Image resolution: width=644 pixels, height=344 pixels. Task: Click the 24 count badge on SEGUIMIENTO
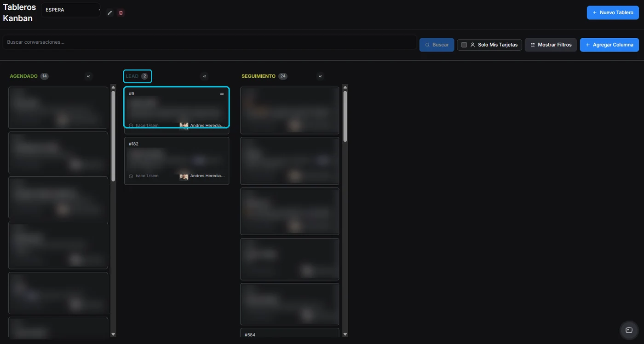point(283,76)
